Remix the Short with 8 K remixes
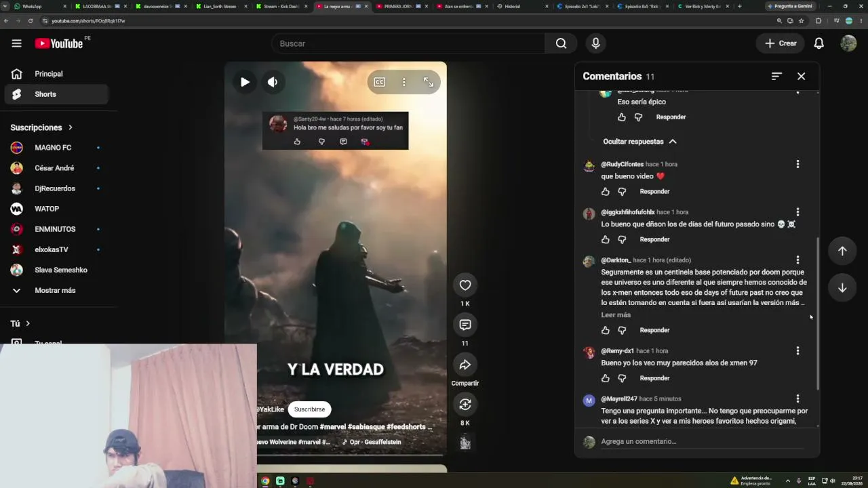Screen dimensions: 868x488 465,405
